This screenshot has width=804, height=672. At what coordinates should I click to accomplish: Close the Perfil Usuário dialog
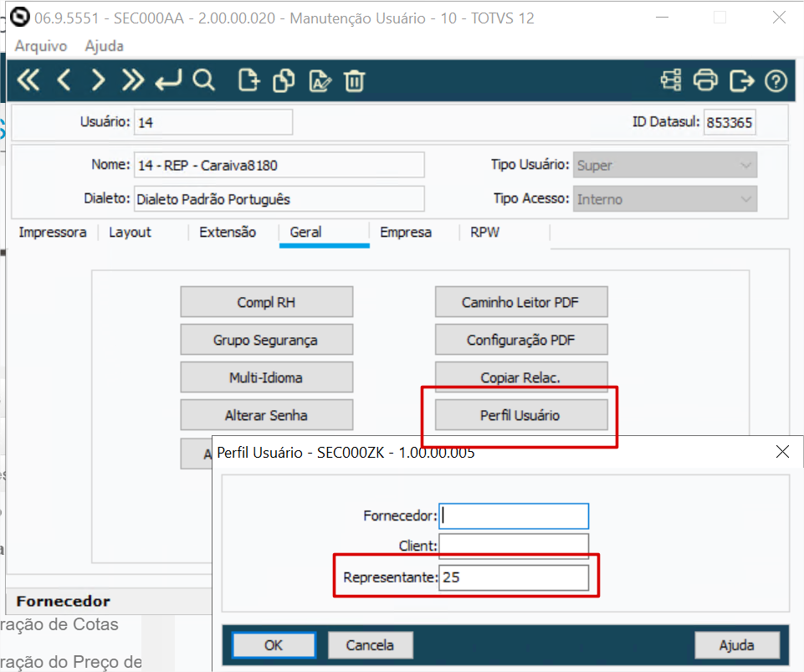click(x=782, y=453)
